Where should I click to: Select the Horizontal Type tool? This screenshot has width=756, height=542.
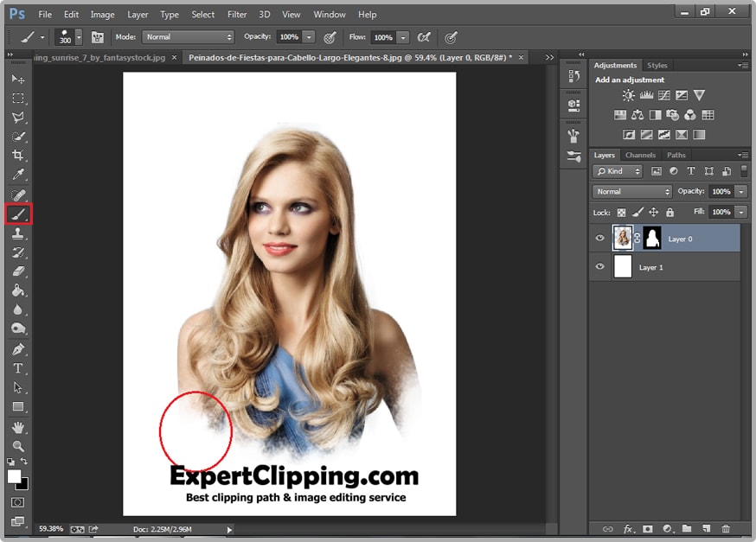point(18,369)
